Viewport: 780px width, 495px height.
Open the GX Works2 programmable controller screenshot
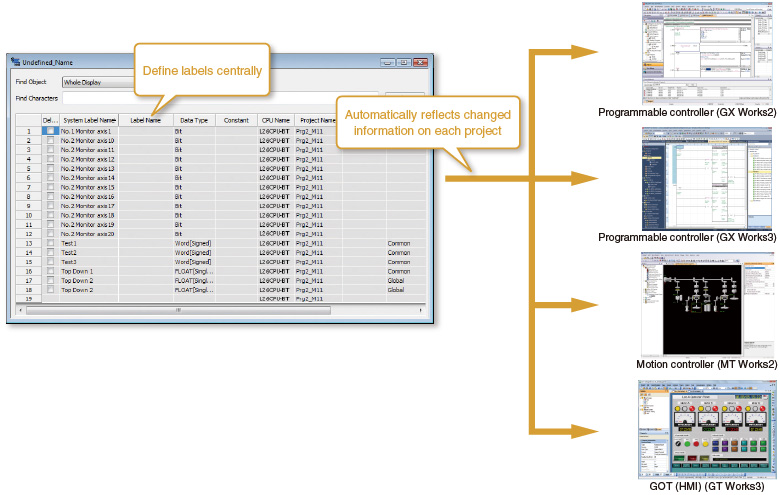707,53
